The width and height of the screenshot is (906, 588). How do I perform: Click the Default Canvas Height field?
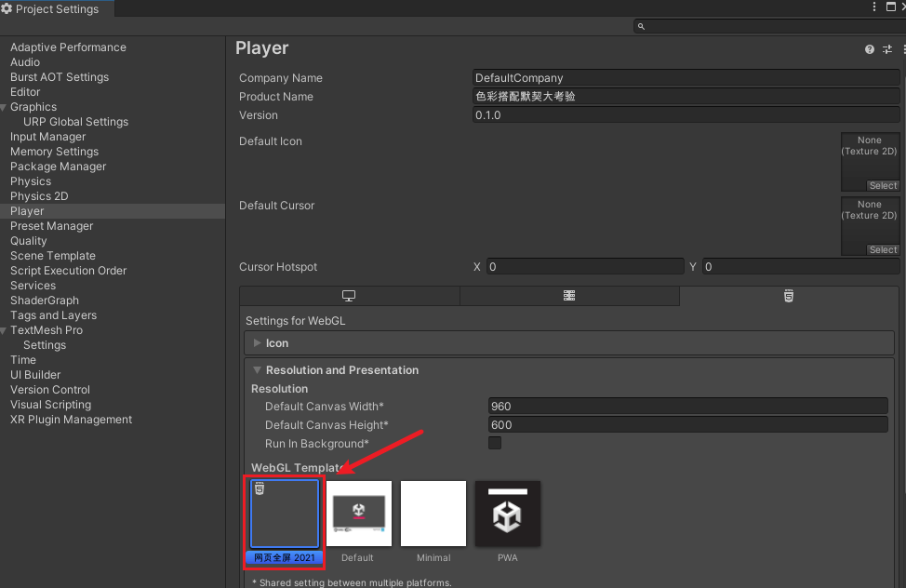(687, 425)
